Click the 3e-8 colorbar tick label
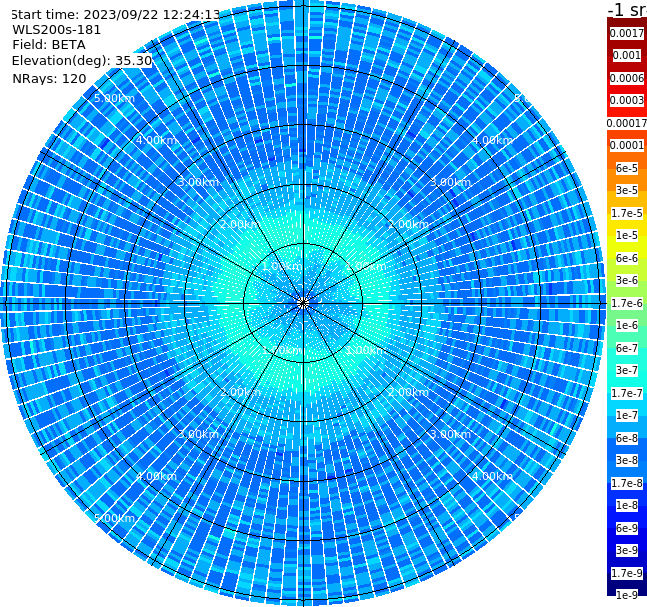647x607 pixels. 627,460
